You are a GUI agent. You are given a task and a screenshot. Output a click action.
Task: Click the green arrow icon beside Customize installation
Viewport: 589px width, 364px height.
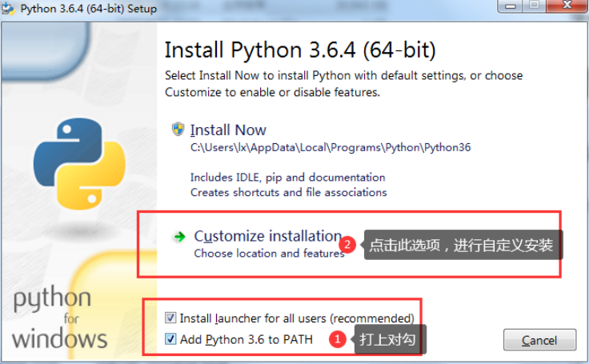click(179, 237)
